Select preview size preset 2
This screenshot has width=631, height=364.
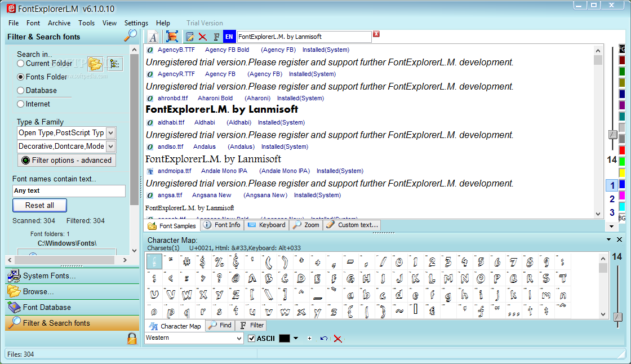pyautogui.click(x=612, y=199)
